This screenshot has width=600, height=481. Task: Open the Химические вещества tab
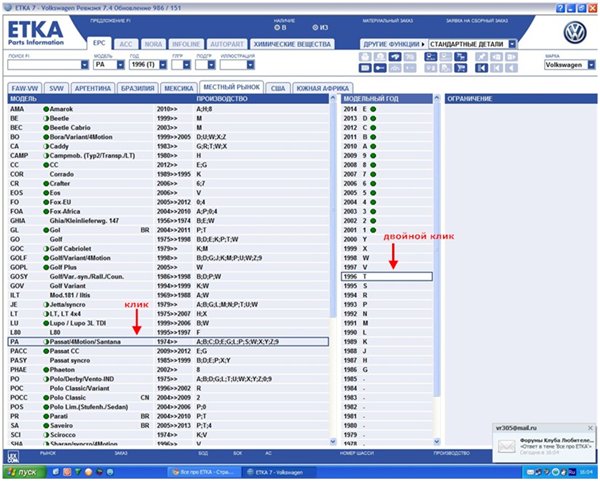coord(292,44)
